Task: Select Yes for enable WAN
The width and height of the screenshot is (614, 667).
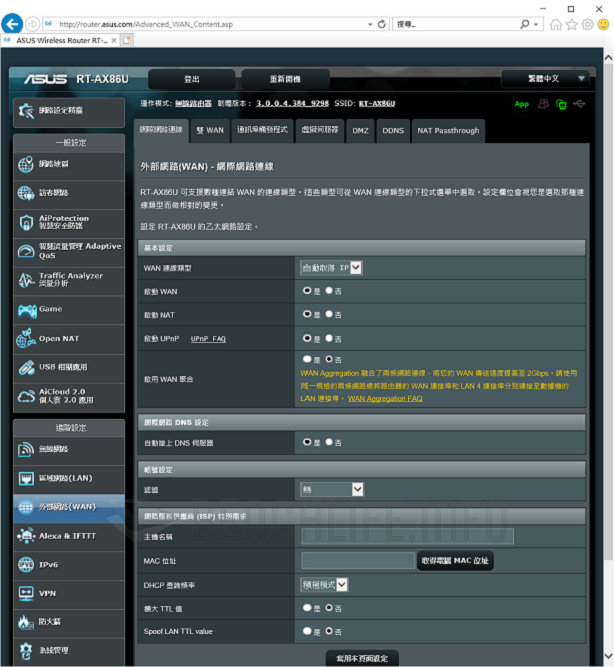Action: point(307,291)
